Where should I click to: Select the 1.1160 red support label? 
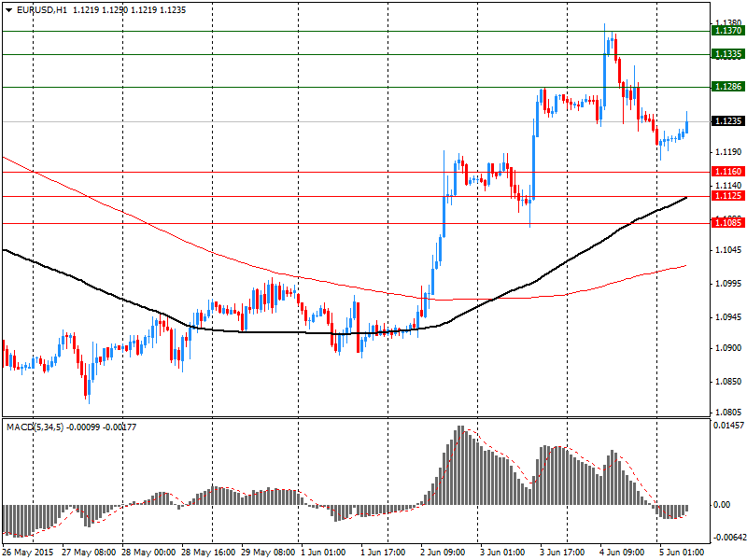[x=727, y=172]
